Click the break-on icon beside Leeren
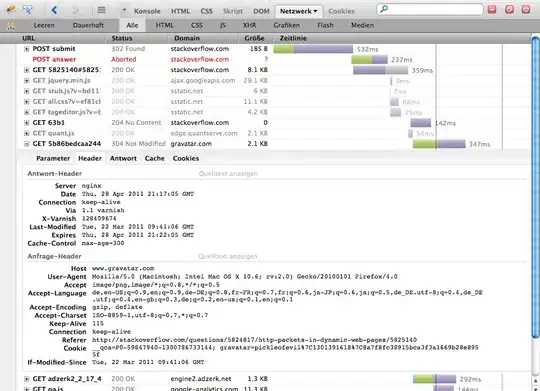 11,25
